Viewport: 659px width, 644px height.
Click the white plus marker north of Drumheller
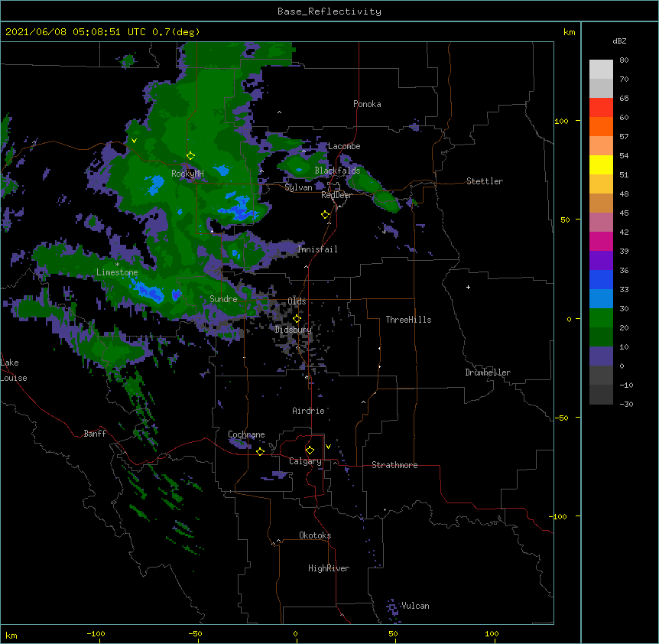point(468,287)
